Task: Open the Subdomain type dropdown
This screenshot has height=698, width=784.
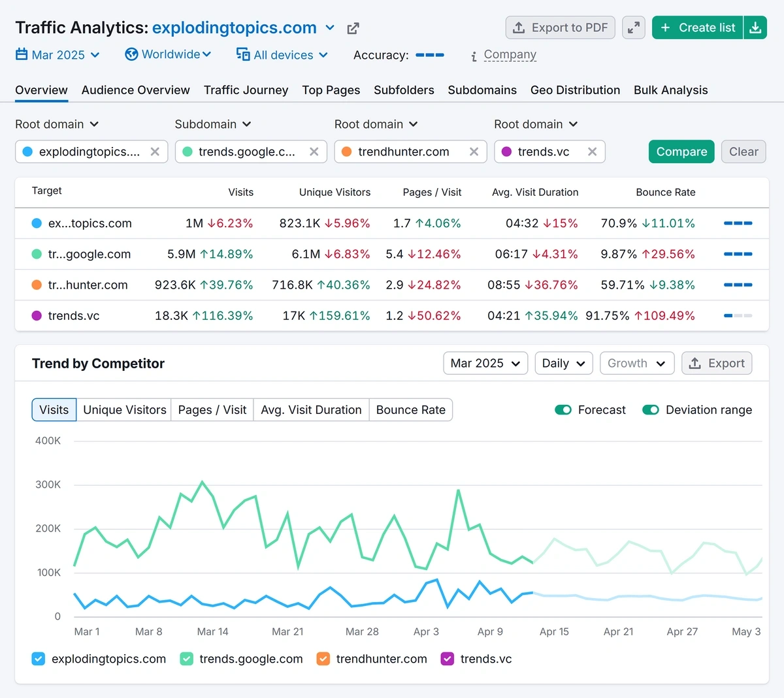Action: [x=213, y=124]
